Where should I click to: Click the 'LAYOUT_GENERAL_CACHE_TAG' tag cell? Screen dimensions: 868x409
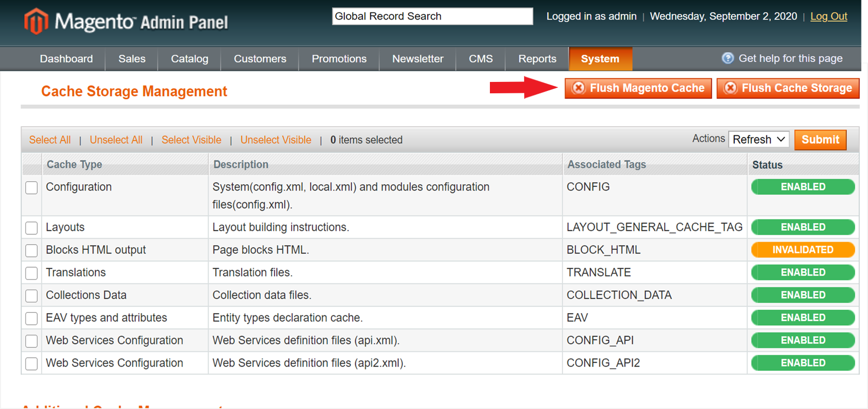pyautogui.click(x=654, y=227)
